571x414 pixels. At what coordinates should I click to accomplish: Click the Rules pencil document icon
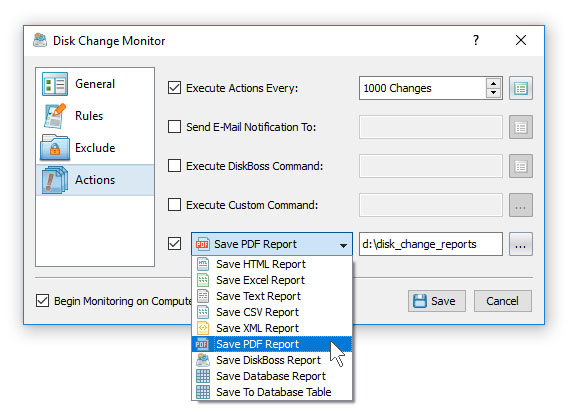[55, 116]
